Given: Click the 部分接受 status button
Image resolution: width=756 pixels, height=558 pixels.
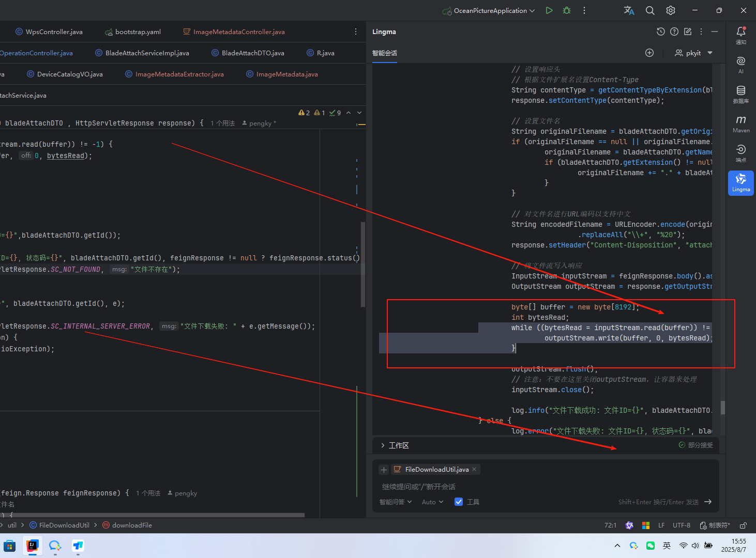Looking at the screenshot, I should (696, 445).
